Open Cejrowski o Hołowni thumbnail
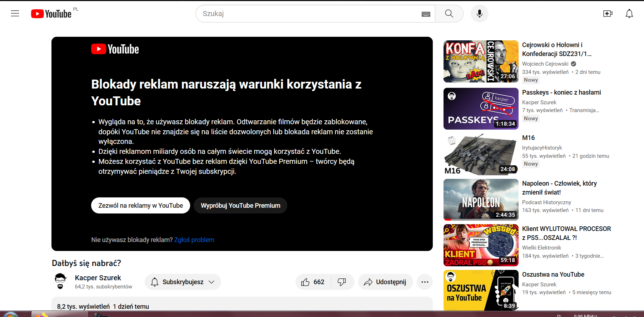Screen dimensions: 644x317 coord(481,61)
